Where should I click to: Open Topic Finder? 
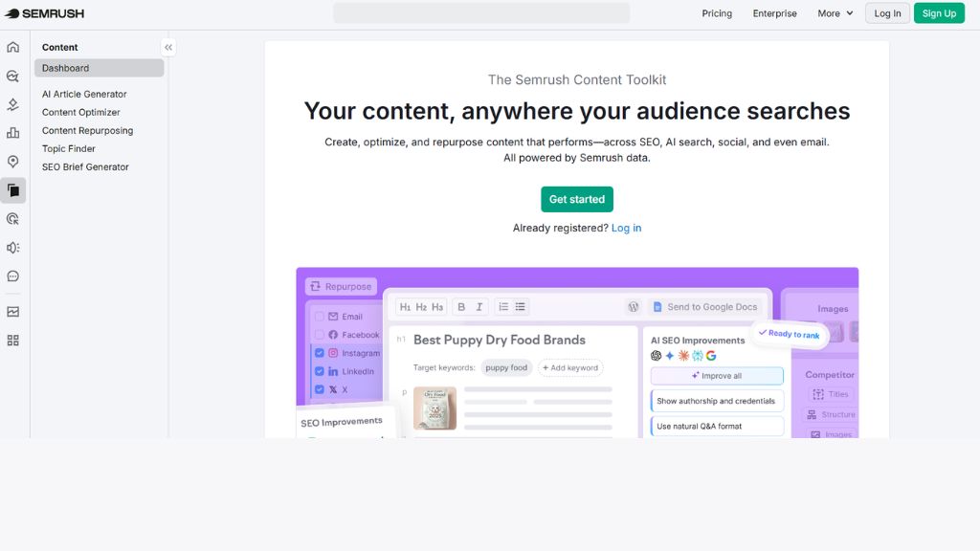click(x=69, y=148)
